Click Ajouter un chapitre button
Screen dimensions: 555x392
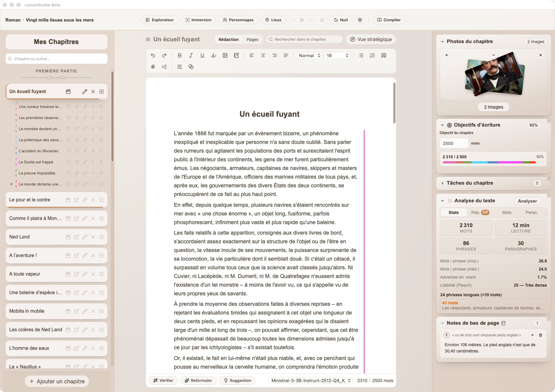[x=57, y=381]
